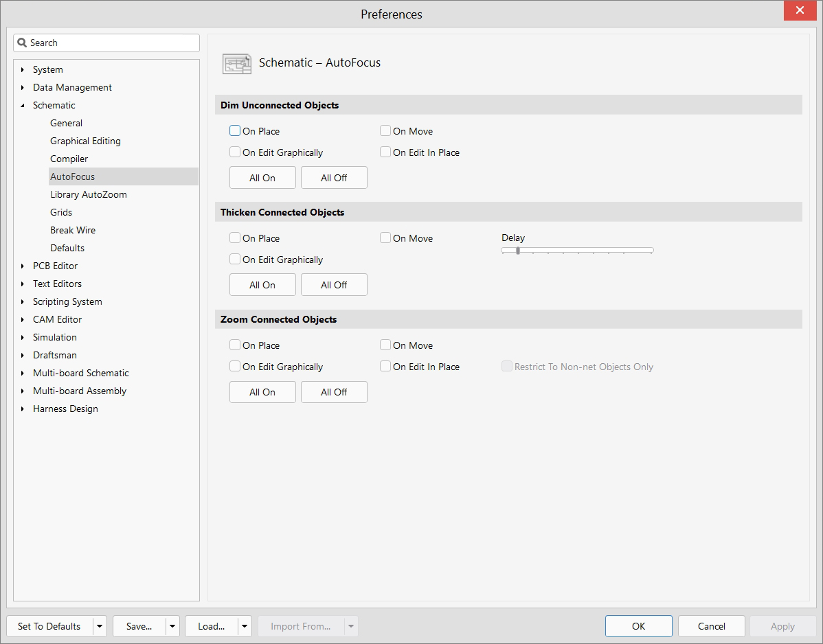Open the Set To Defaults dropdown arrow
This screenshot has height=644, width=823.
click(x=100, y=626)
